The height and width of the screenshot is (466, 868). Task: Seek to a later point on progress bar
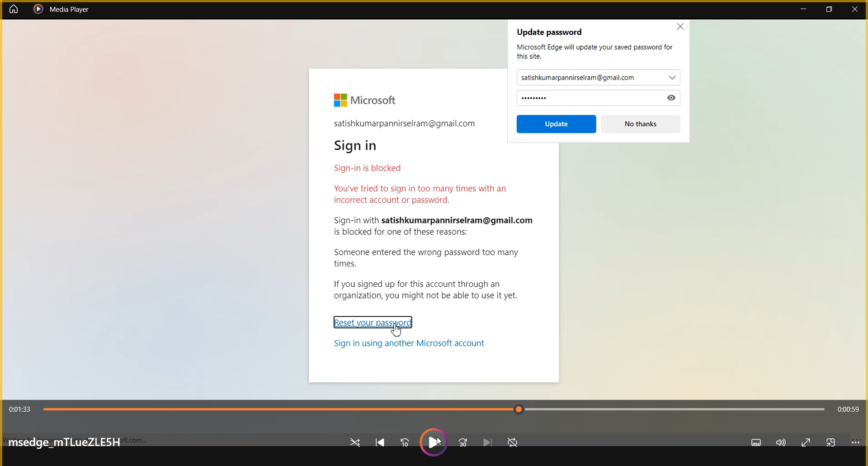674,409
